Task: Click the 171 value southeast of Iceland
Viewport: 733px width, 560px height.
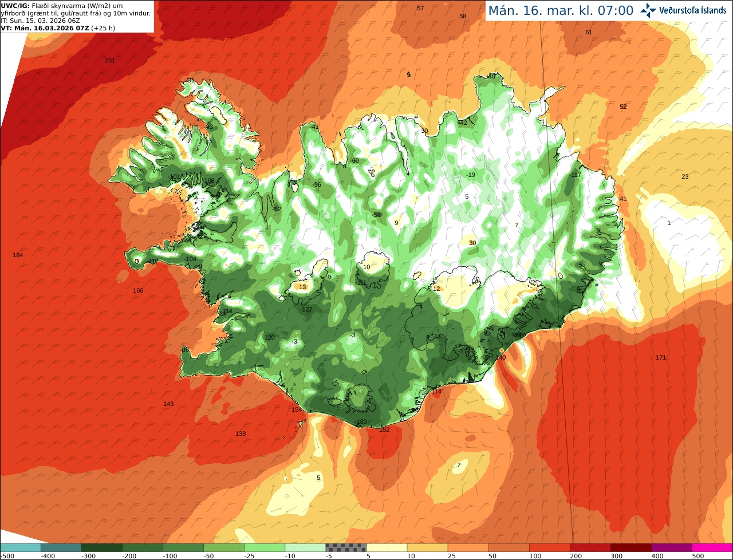Action: point(661,357)
